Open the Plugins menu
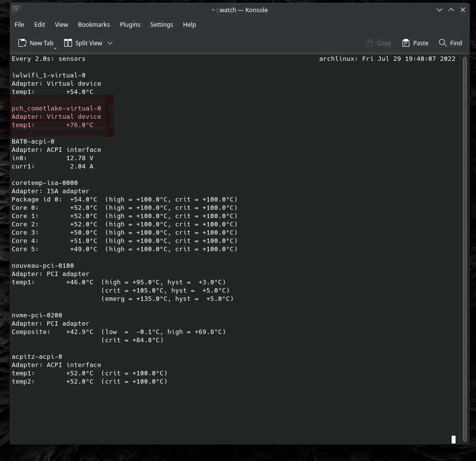The width and height of the screenshot is (476, 461). 130,25
